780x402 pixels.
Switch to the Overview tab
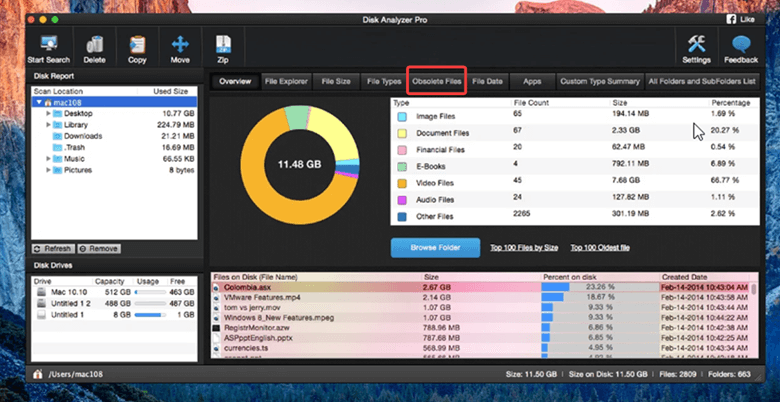pyautogui.click(x=235, y=82)
